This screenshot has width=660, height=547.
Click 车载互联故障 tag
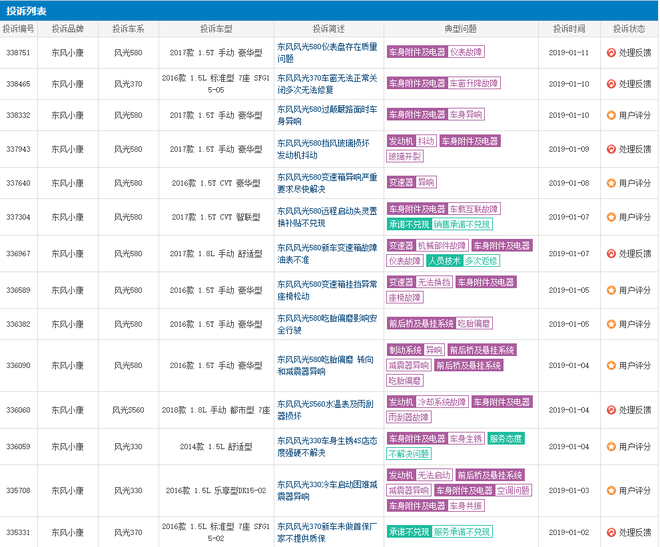click(x=474, y=209)
